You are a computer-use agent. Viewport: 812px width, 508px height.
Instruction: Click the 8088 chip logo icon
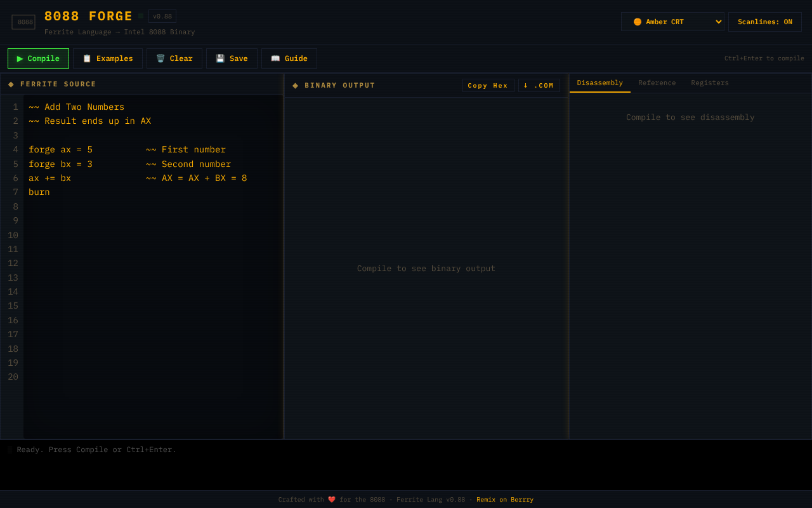(23, 22)
